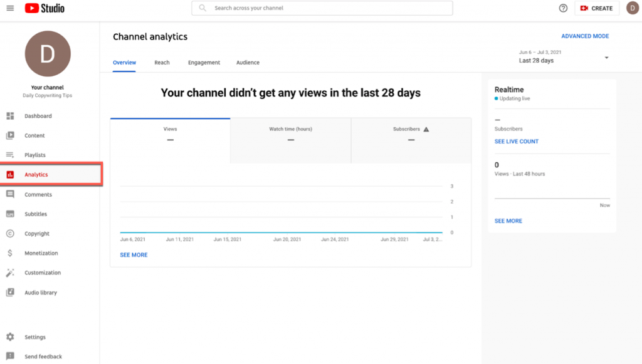Click the Audio library music icon
Viewport: 642px width, 364px height.
coord(10,293)
